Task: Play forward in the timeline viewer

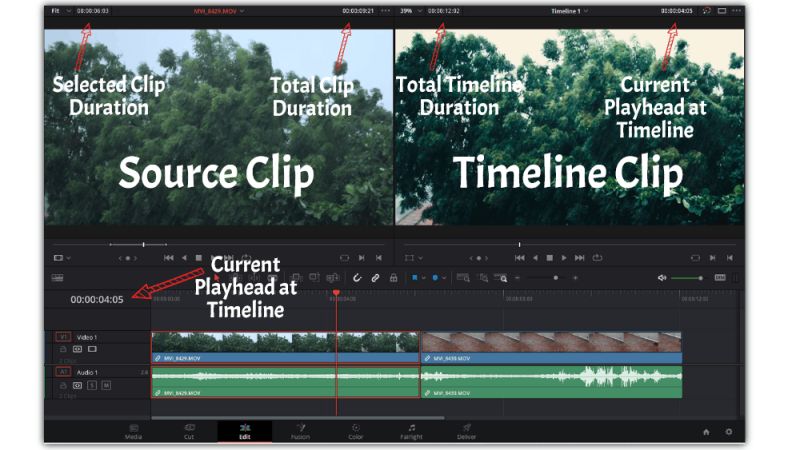Action: 564,258
